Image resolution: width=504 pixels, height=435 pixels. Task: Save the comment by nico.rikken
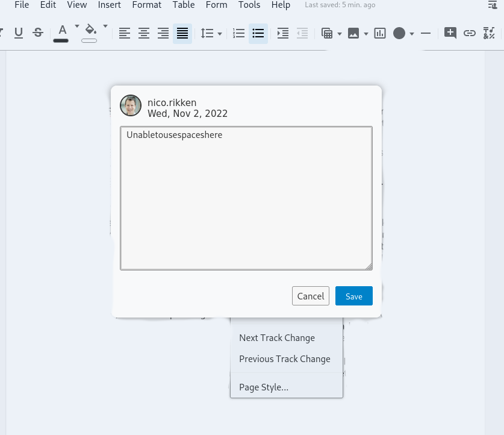pos(353,296)
